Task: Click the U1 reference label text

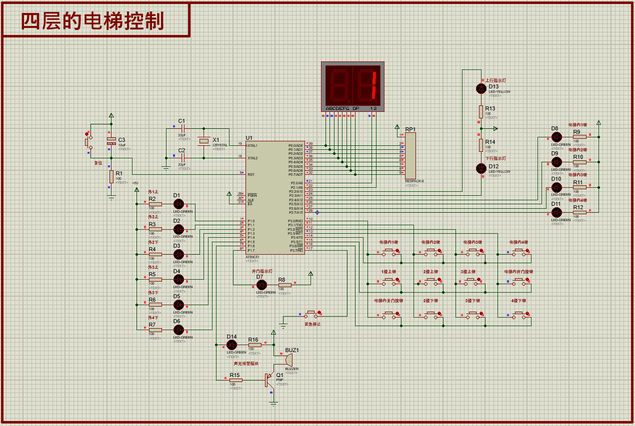Action: (249, 138)
